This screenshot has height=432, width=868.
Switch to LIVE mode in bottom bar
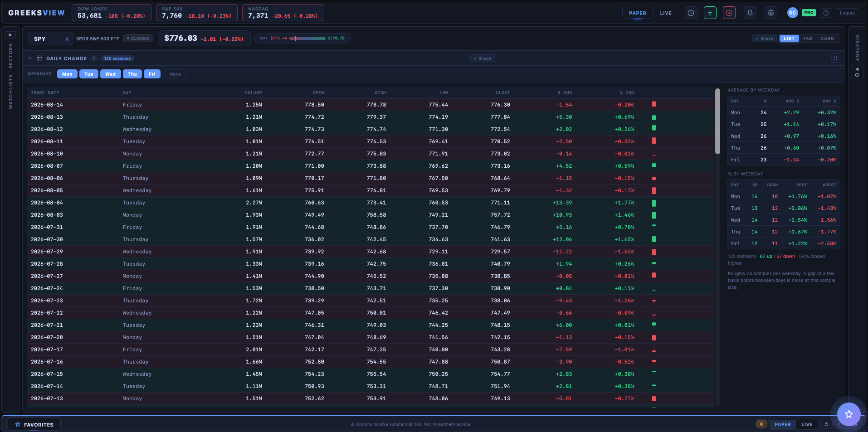[x=807, y=424]
